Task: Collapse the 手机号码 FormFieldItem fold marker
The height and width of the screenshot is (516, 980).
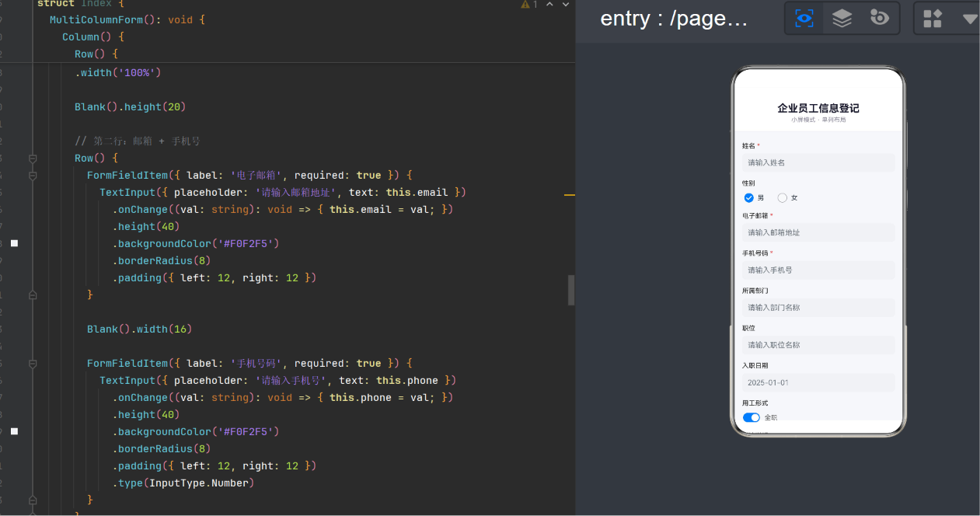Action: [x=33, y=363]
